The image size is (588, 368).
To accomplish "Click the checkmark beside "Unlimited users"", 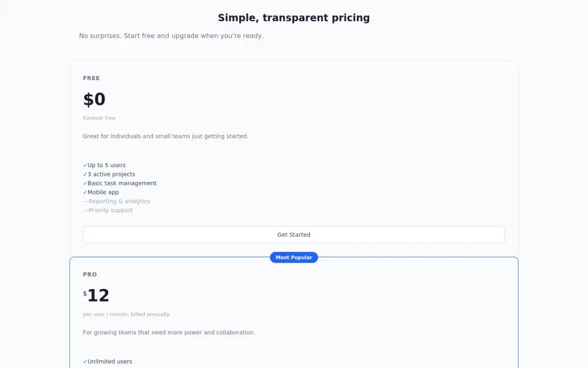I will [85, 361].
